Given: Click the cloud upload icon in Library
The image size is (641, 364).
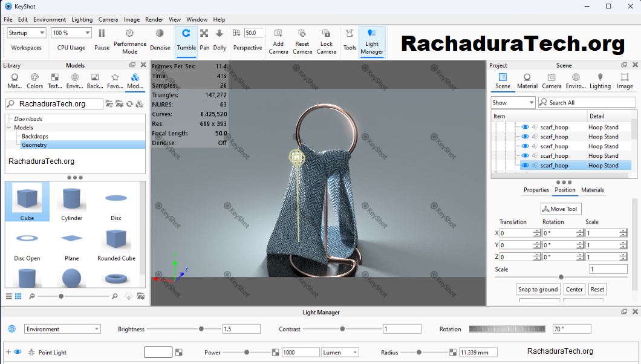Looking at the screenshot, I should tap(128, 296).
